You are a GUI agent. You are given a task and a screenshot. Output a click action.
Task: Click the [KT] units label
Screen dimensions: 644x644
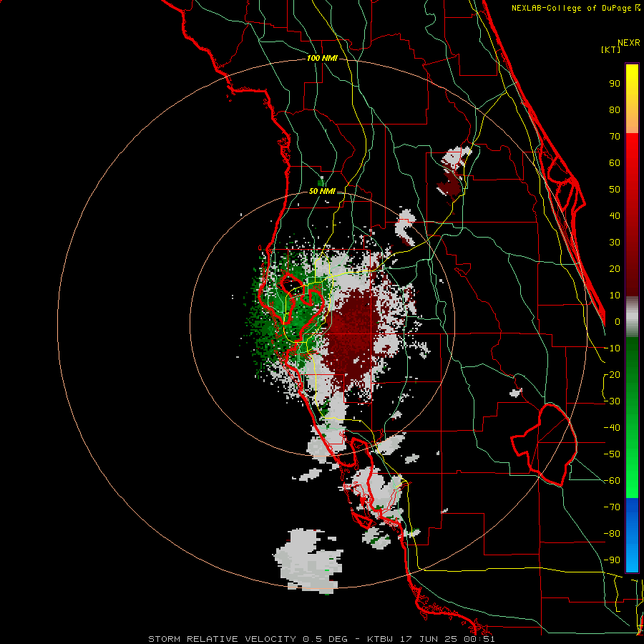(x=611, y=49)
